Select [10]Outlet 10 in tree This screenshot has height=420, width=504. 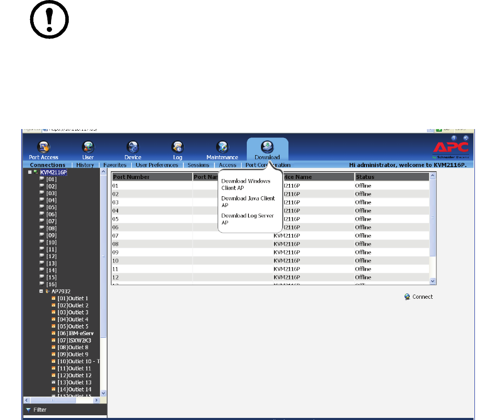tap(79, 361)
